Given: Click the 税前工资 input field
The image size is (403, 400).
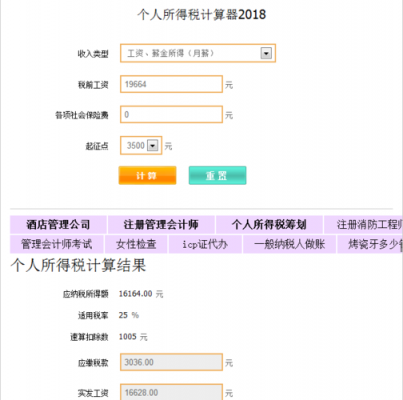Looking at the screenshot, I should 171,84.
